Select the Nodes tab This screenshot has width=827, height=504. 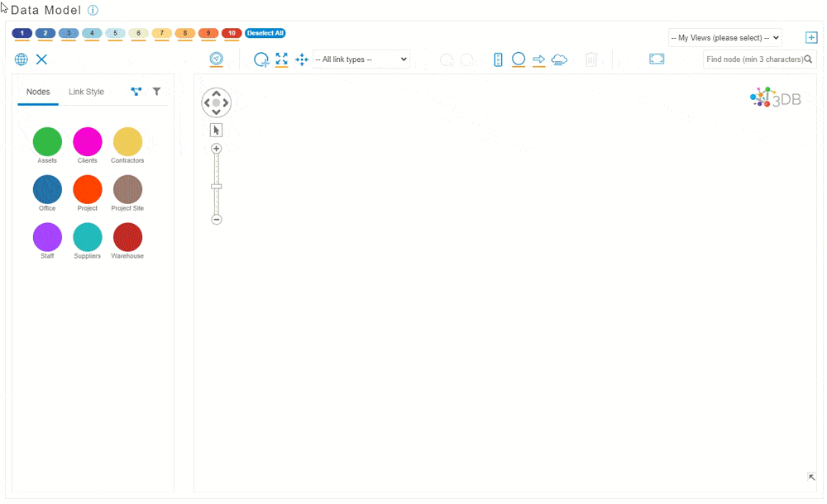pyautogui.click(x=37, y=92)
